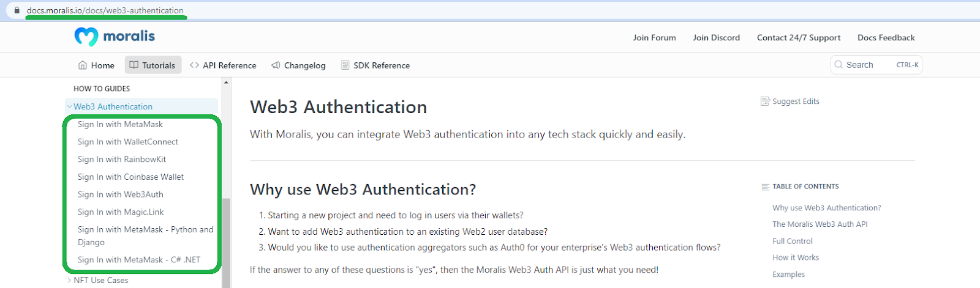Open Sign In with WalletConnect guide
This screenshot has width=980, height=288.
(128, 142)
